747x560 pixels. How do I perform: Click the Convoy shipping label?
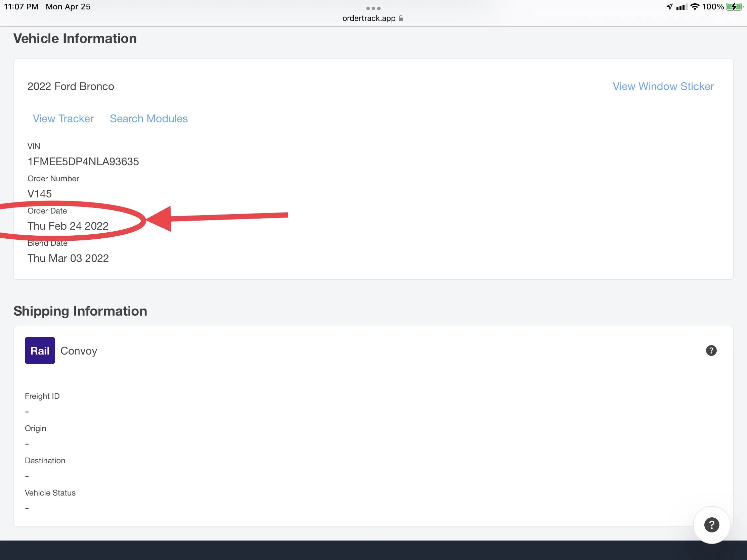(x=79, y=351)
